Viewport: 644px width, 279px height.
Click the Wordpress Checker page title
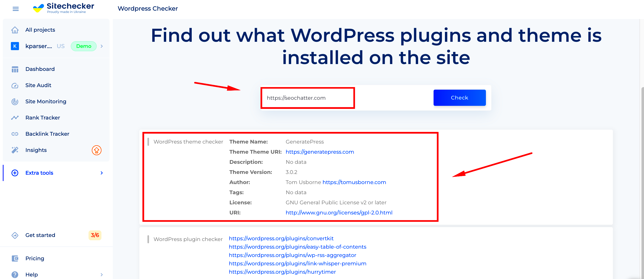point(148,9)
